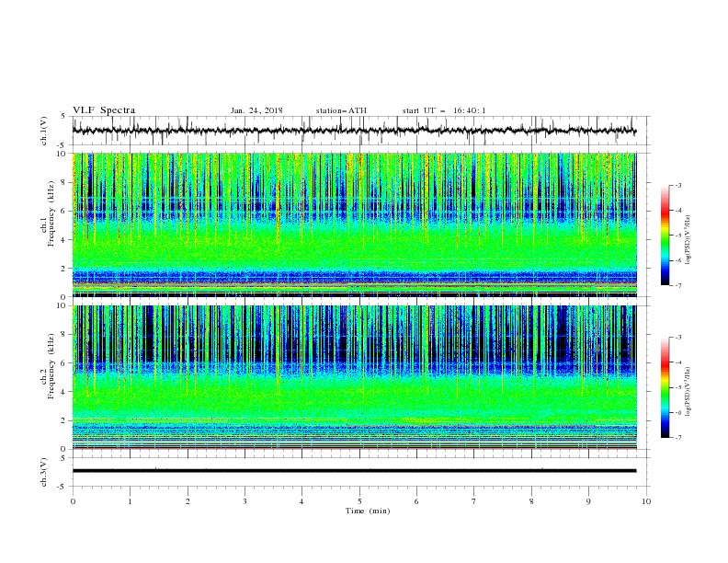Click time axis tick label "7"
The image size is (728, 563).
pos(474,501)
